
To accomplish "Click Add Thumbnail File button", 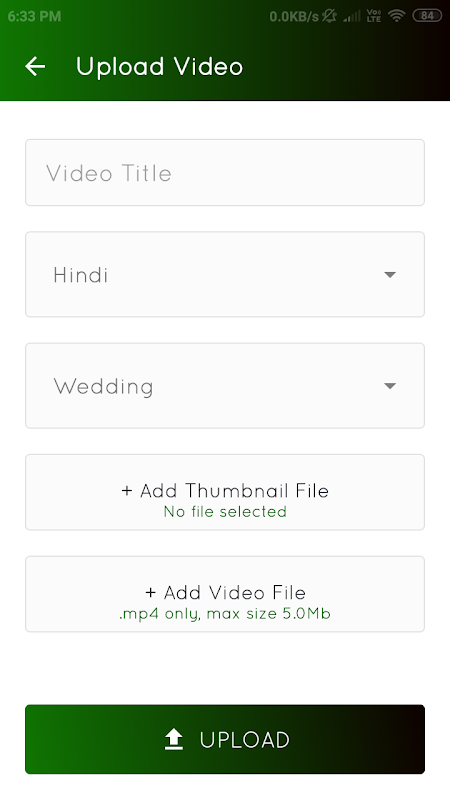I will coord(225,492).
